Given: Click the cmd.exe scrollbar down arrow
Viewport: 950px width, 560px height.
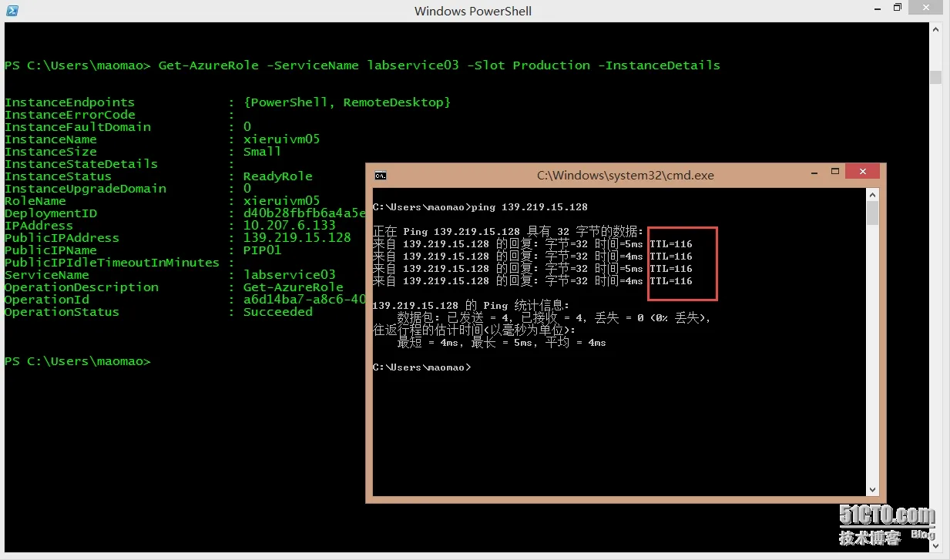Looking at the screenshot, I should pos(872,489).
